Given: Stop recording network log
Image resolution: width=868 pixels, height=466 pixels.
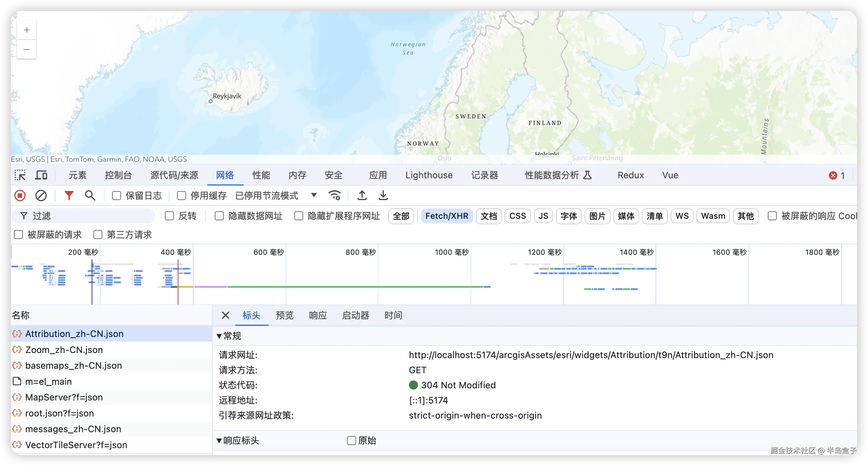Looking at the screenshot, I should (20, 196).
